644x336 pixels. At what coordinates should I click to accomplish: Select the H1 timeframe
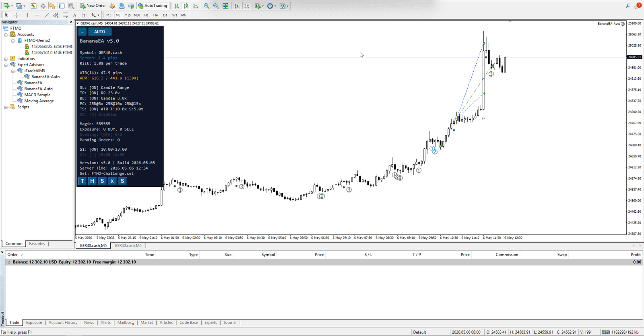point(146,15)
